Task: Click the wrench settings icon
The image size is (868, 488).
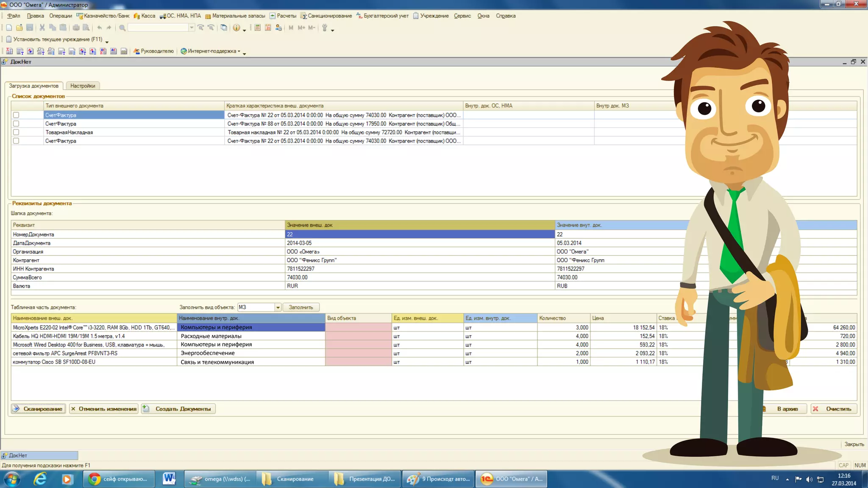Action: pyautogui.click(x=325, y=28)
